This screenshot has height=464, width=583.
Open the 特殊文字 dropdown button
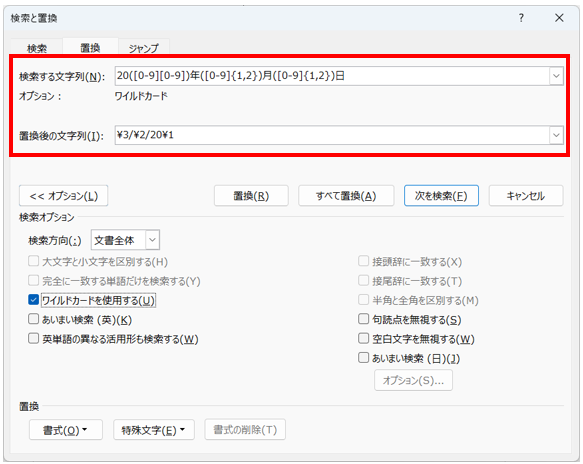pos(154,430)
